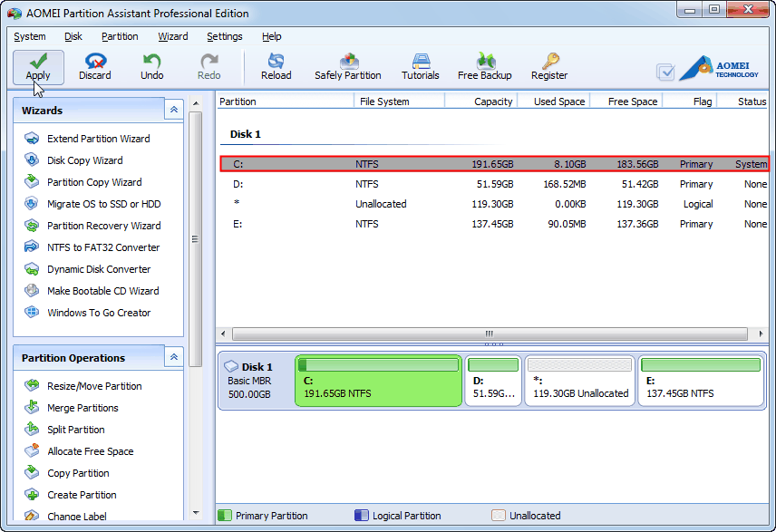Select the Unallocated 119.30GB row
The width and height of the screenshot is (776, 532).
[x=495, y=204]
